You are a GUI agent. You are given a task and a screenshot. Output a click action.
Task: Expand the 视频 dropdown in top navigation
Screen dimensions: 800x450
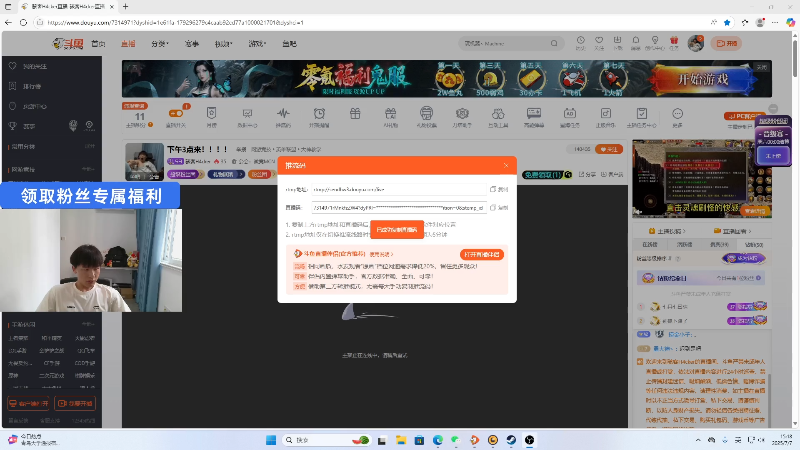coord(223,44)
